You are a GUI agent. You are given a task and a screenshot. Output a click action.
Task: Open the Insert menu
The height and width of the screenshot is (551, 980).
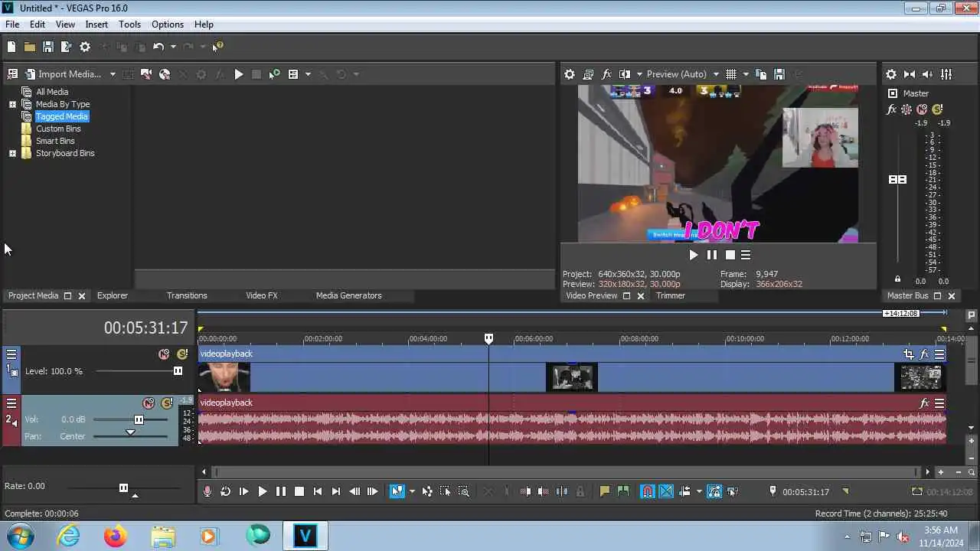tap(96, 24)
